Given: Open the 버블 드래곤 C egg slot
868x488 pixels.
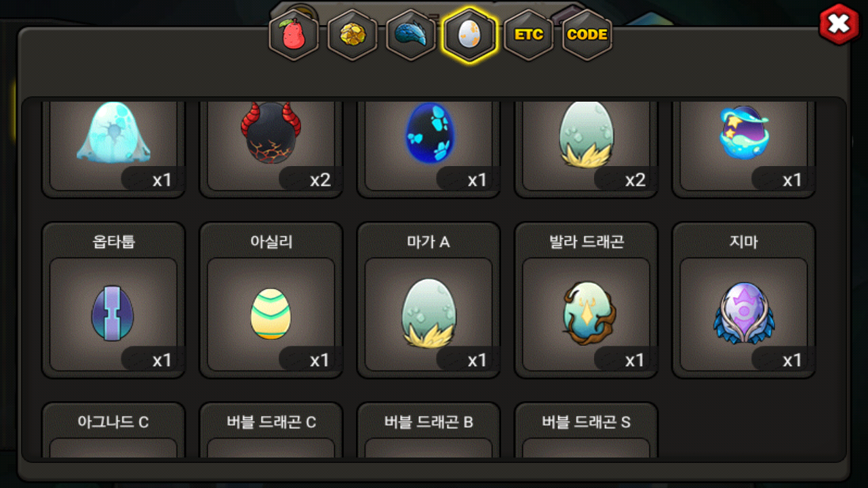Looking at the screenshot, I should point(271,430).
